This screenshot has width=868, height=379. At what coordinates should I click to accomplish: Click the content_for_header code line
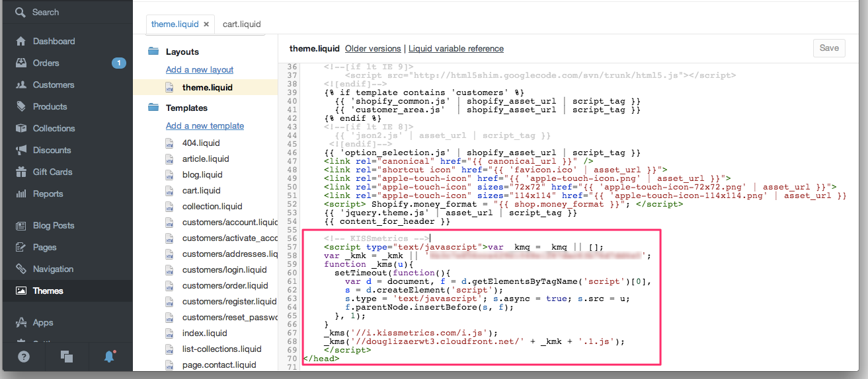point(387,221)
